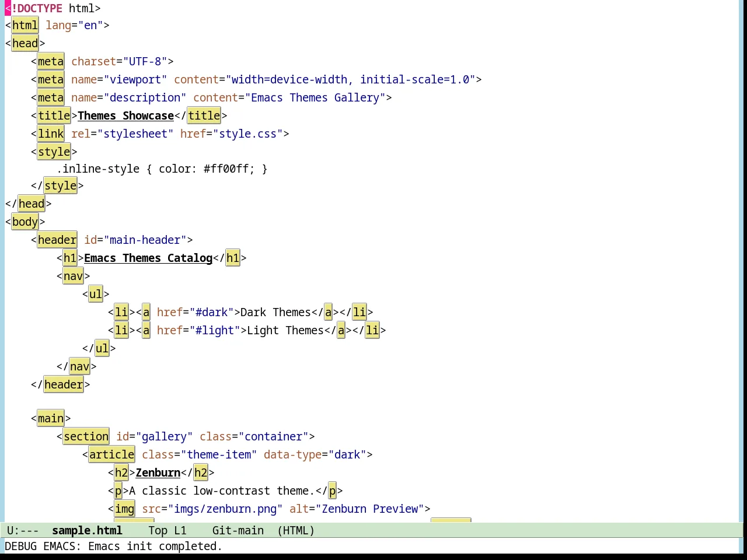The width and height of the screenshot is (747, 560).
Task: Click the Light Themes link text
Action: [285, 330]
